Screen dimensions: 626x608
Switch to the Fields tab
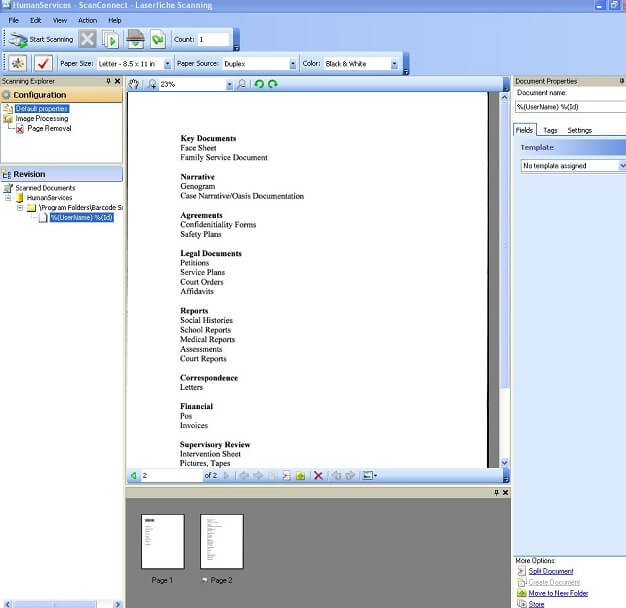pyautogui.click(x=524, y=130)
